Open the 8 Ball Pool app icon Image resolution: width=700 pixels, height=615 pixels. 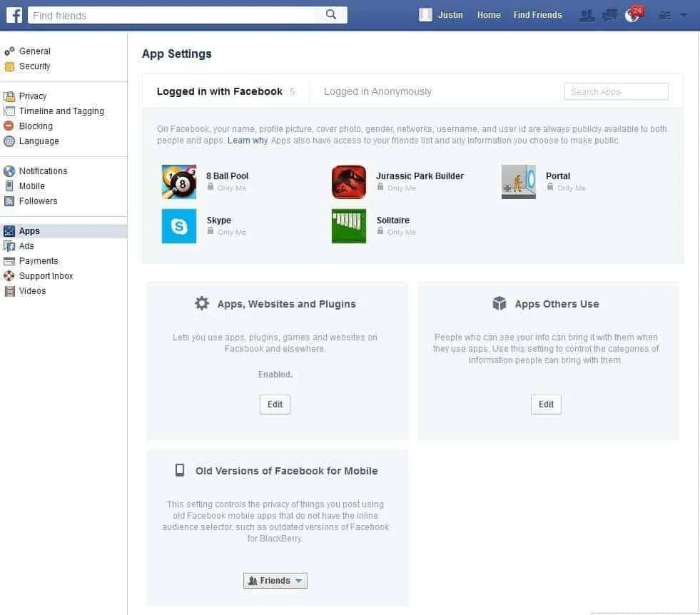coord(179,182)
